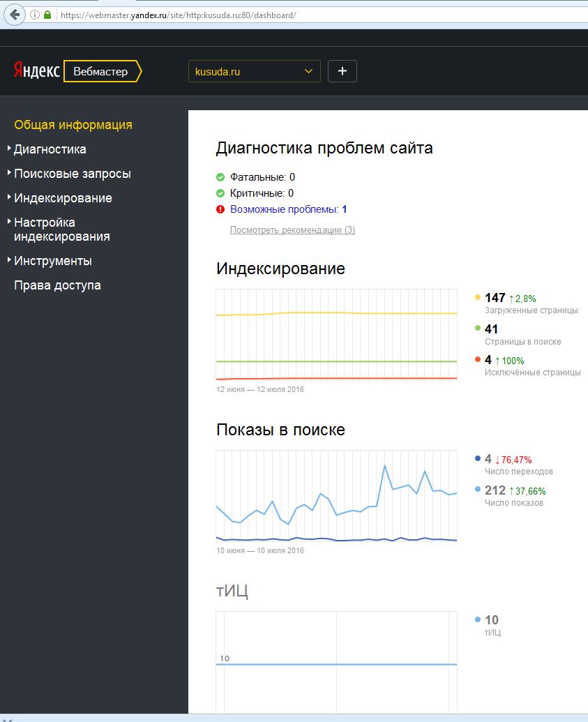
Task: Click the 'Исключённые страницы' label
Action: [533, 373]
